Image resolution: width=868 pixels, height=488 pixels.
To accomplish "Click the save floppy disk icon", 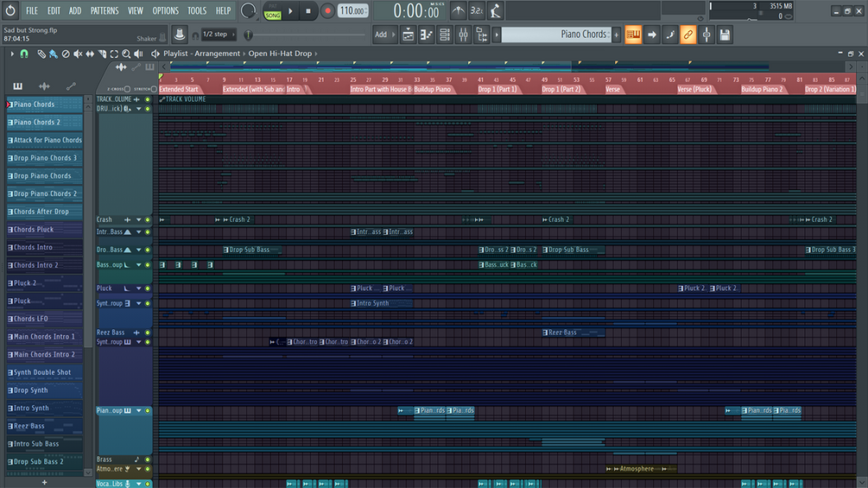I will click(x=725, y=35).
